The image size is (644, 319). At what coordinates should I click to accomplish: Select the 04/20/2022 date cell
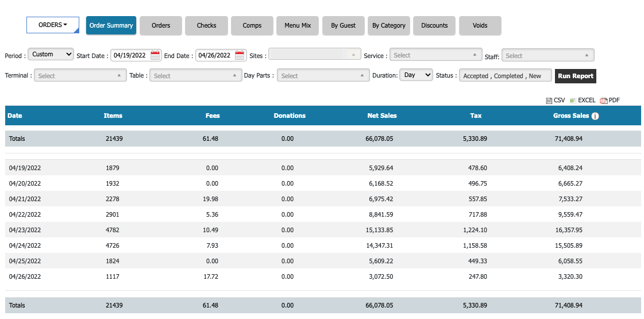[25, 183]
